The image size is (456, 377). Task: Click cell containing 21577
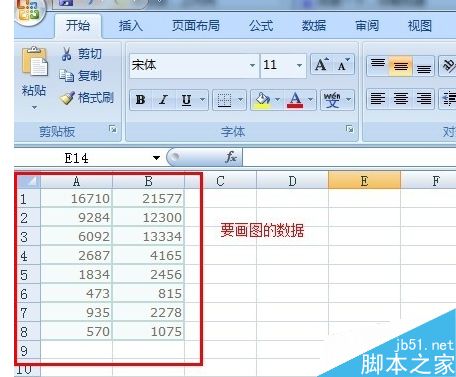(x=148, y=199)
